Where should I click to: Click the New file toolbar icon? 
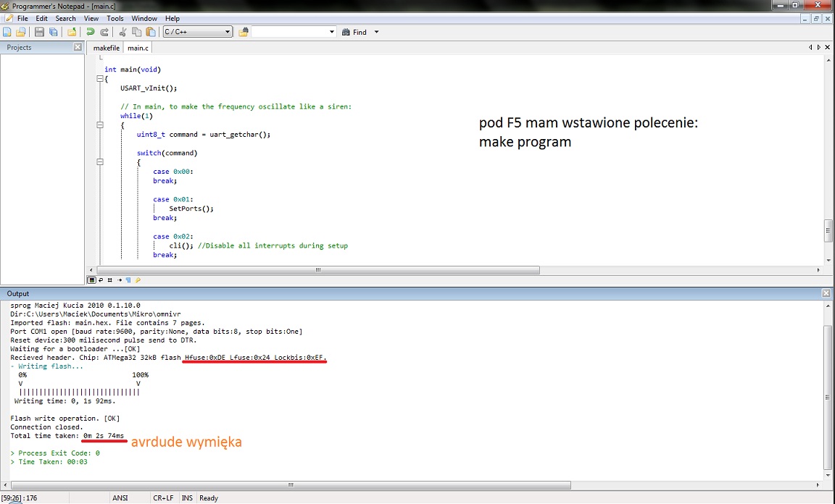pyautogui.click(x=7, y=32)
